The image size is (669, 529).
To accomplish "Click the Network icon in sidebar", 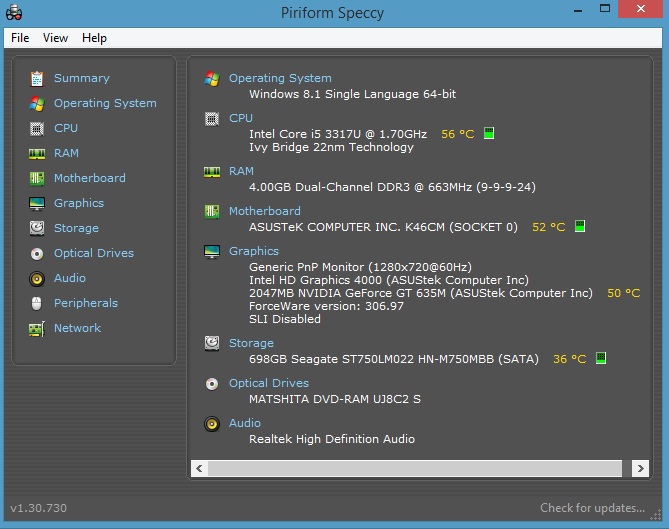I will [37, 328].
